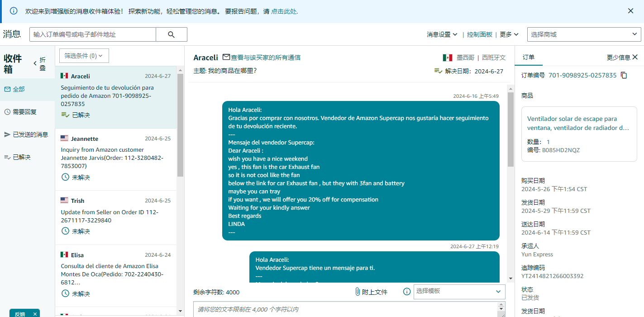
Task: Click the clock icon under the Elisa message
Action: coord(65,293)
